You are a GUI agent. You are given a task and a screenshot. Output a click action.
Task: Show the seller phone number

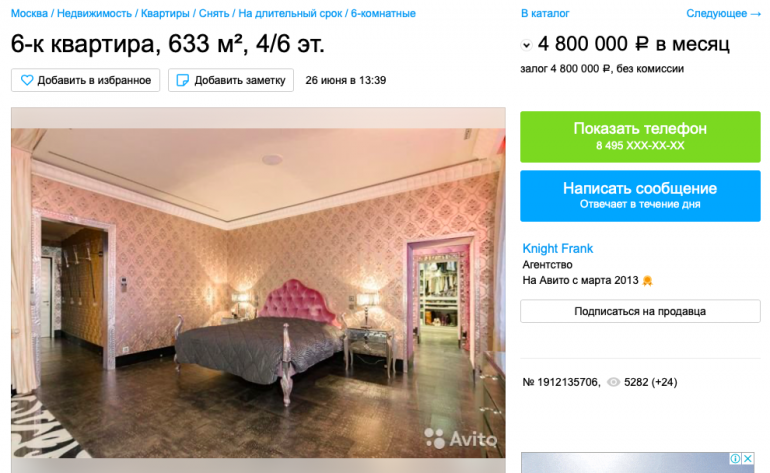pos(640,137)
